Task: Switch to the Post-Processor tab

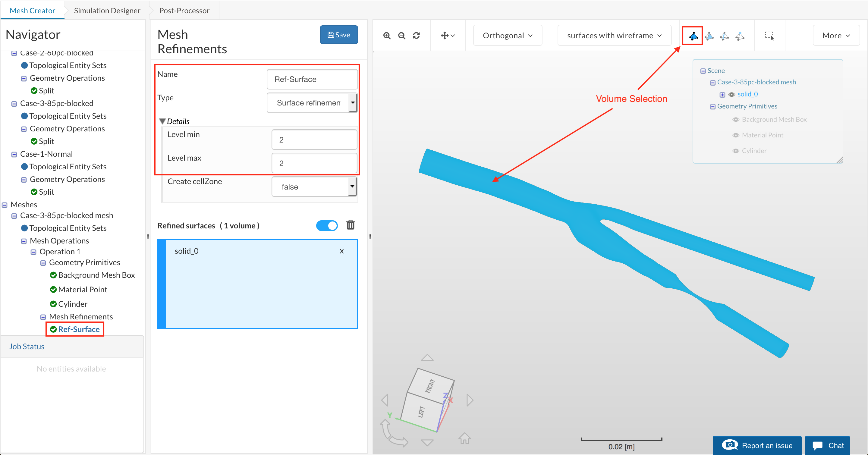Action: (184, 11)
